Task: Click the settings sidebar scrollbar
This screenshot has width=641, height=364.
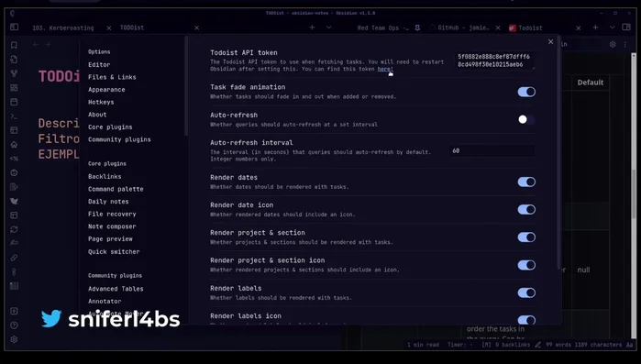Action: coord(186,86)
